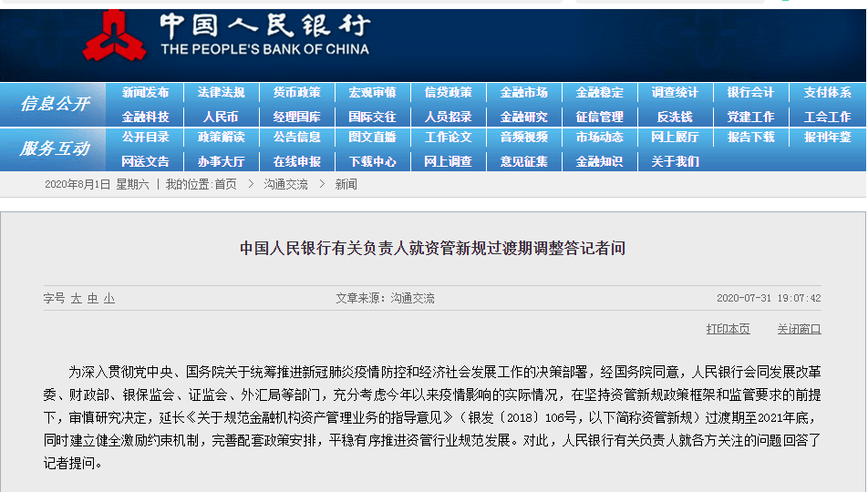
Task: Go to the 法律法规 section
Action: click(x=222, y=93)
